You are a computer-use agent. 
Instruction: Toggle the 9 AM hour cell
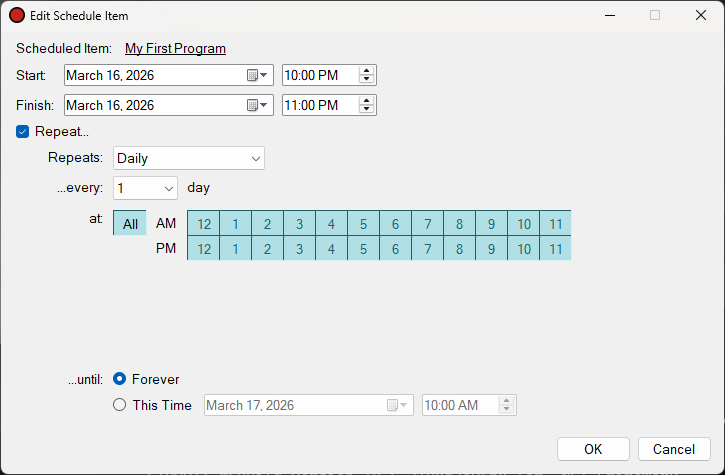tap(492, 223)
